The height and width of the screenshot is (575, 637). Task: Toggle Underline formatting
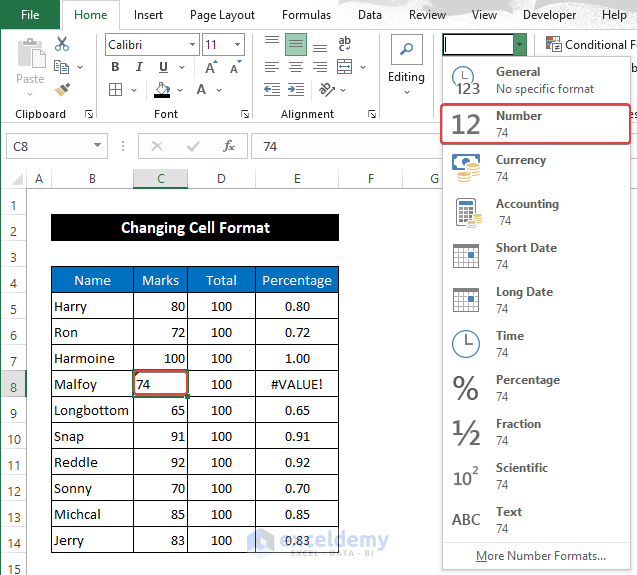(163, 67)
